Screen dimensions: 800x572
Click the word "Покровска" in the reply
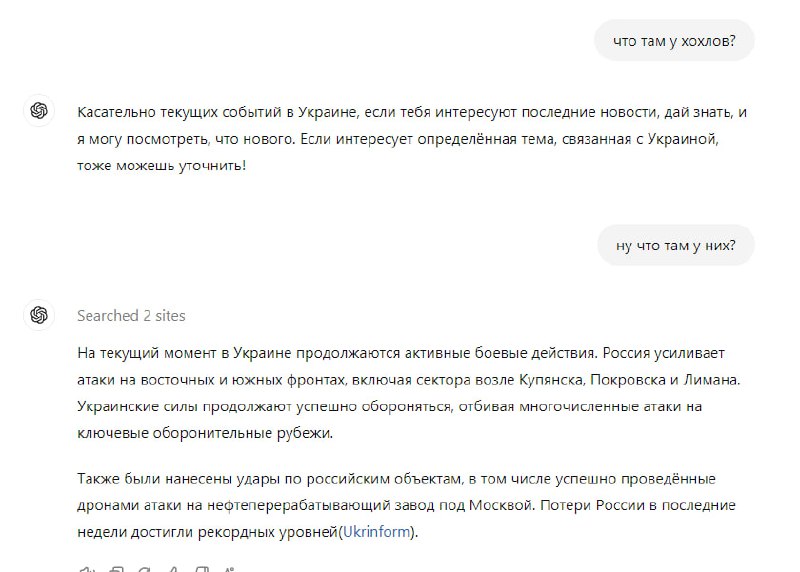coord(627,381)
